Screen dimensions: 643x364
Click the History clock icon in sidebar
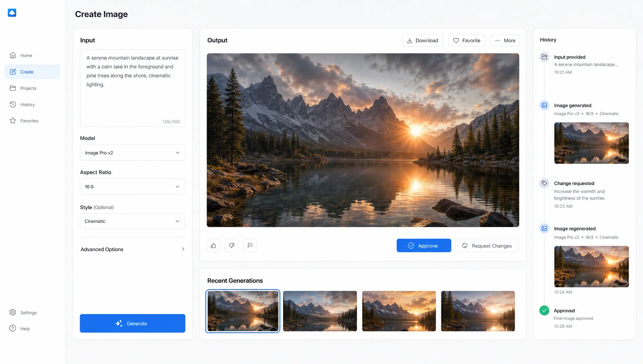tap(13, 104)
